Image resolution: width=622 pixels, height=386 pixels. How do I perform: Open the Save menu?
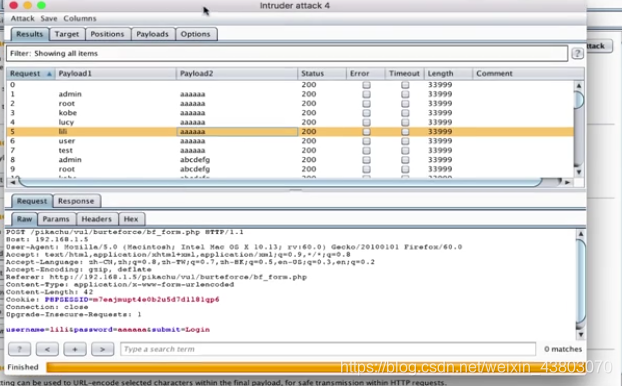coord(49,18)
